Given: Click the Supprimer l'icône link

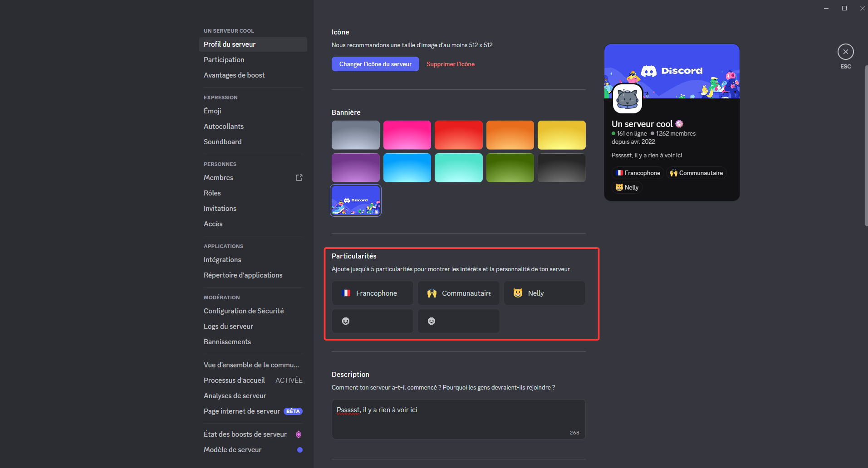Looking at the screenshot, I should (450, 64).
